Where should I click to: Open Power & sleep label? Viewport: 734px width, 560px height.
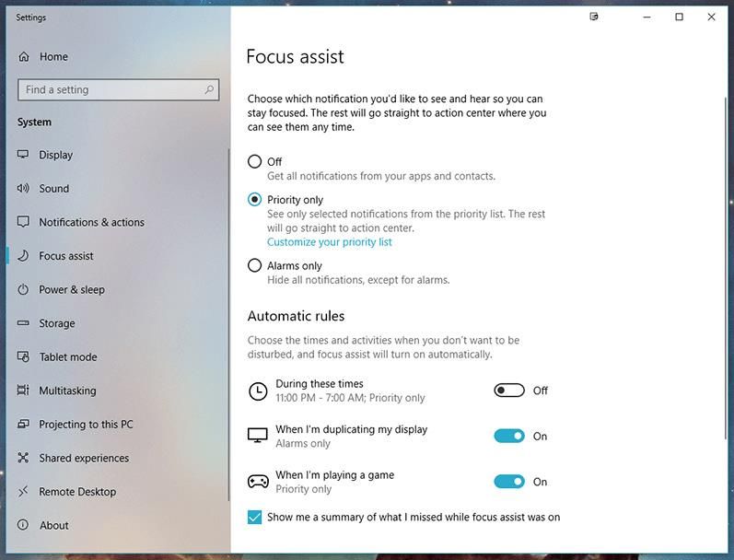pyautogui.click(x=72, y=290)
